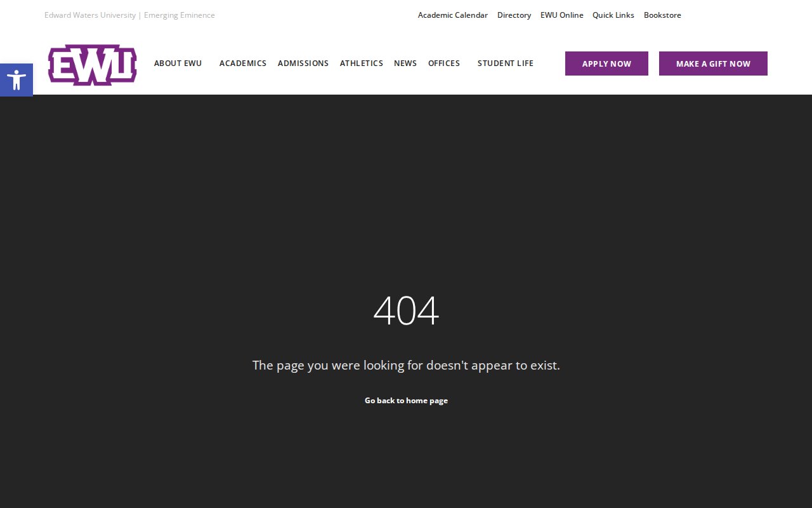812x508 pixels.
Task: Go to the Athletics section
Action: click(x=361, y=63)
